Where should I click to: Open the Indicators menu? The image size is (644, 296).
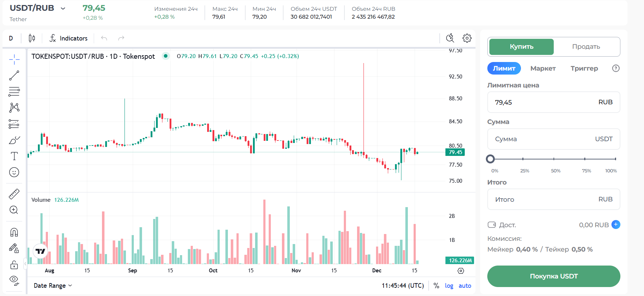pyautogui.click(x=68, y=38)
